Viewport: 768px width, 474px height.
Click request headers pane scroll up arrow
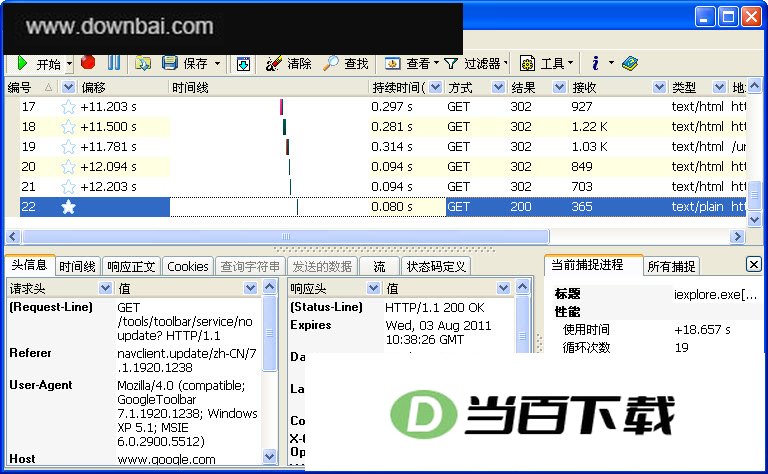pyautogui.click(x=269, y=286)
